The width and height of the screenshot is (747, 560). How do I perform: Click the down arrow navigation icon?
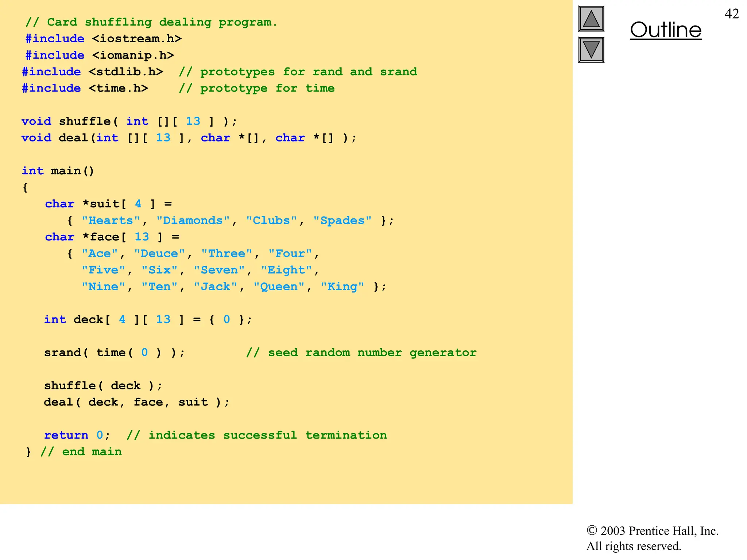591,50
